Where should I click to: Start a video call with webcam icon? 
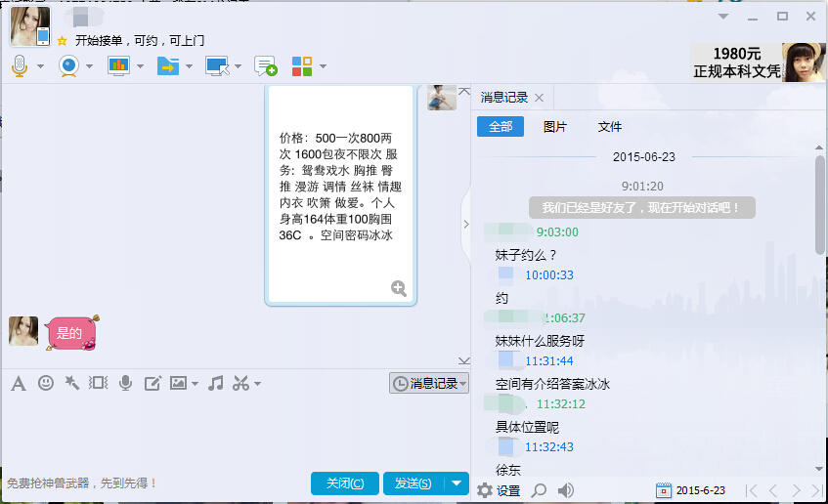point(69,66)
